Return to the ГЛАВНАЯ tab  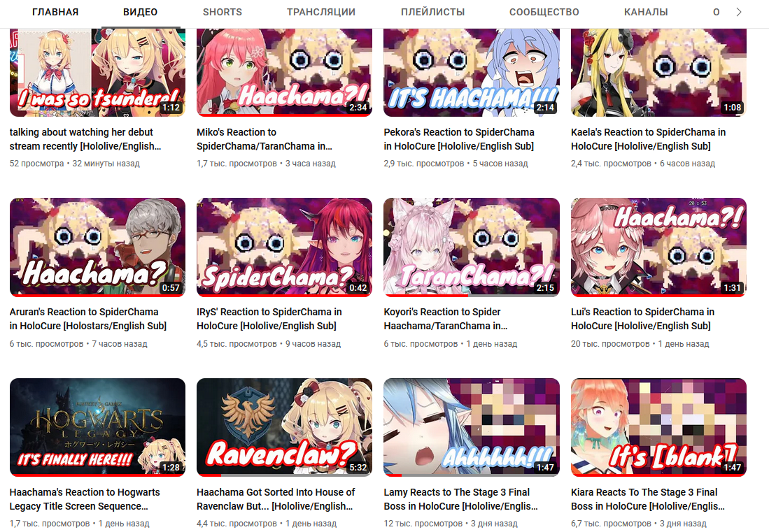pyautogui.click(x=55, y=13)
